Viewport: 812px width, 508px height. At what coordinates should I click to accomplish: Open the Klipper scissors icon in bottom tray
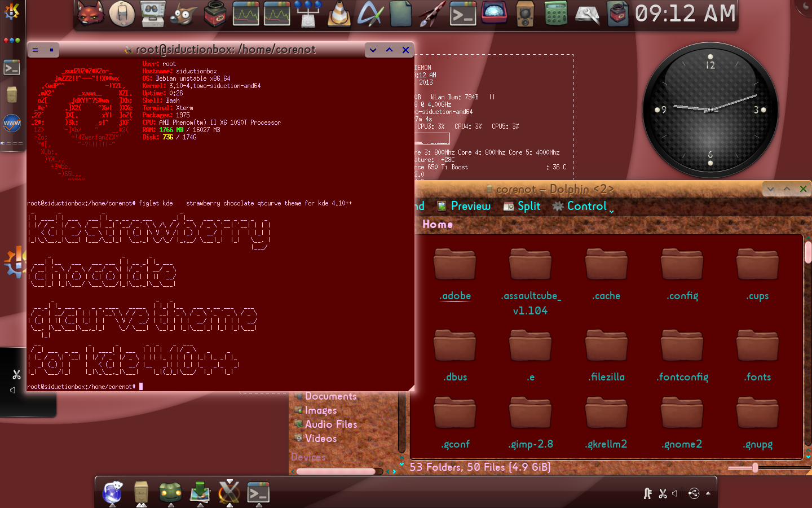[663, 494]
